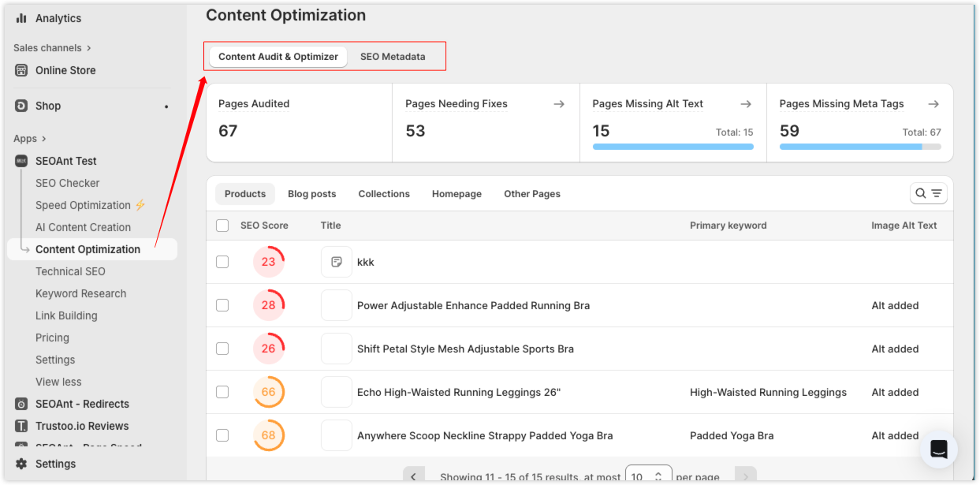Click the SEOAnt Test app icon

21,161
